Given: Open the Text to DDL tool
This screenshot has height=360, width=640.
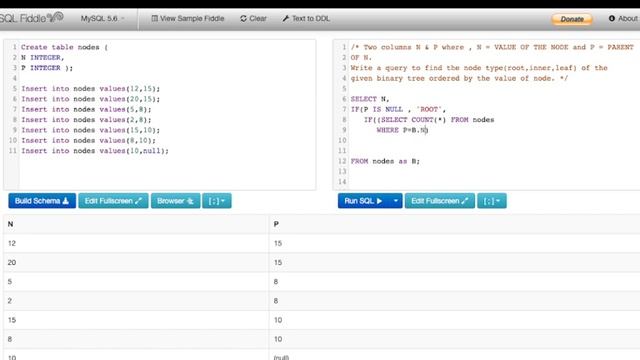Looking at the screenshot, I should coord(306,19).
